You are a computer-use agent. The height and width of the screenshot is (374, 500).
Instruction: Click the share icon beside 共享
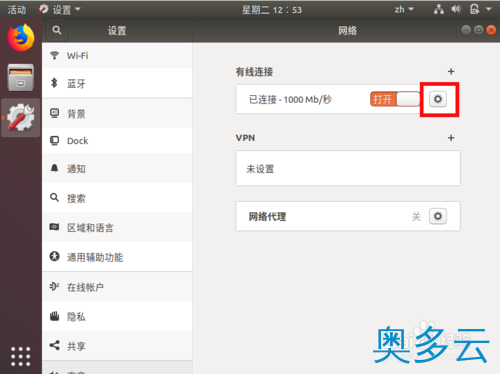[x=54, y=345]
